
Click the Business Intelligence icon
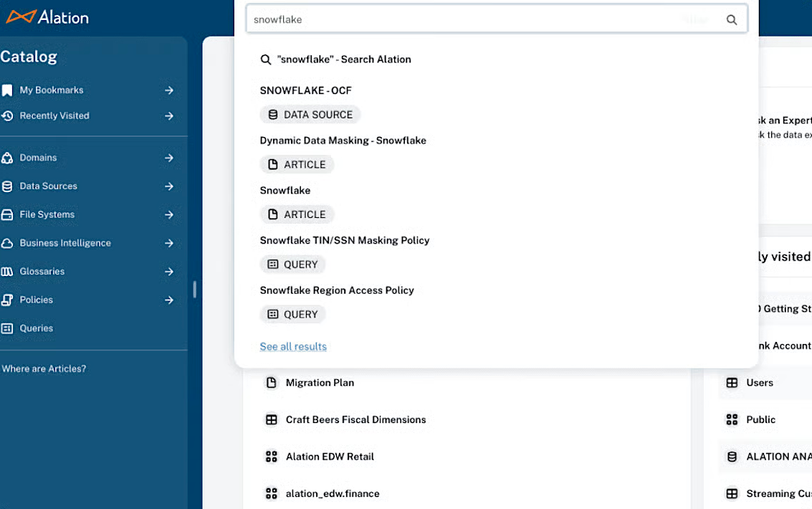click(x=7, y=243)
